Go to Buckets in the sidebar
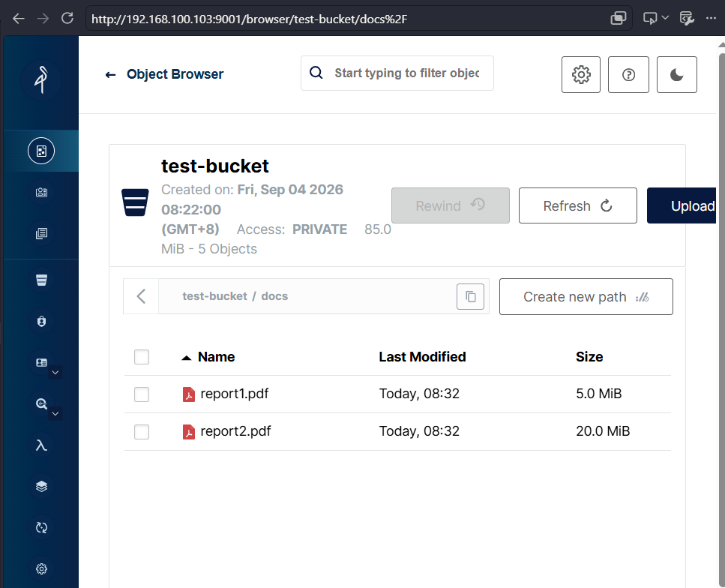Viewport: 725px width, 588px height. [41, 280]
